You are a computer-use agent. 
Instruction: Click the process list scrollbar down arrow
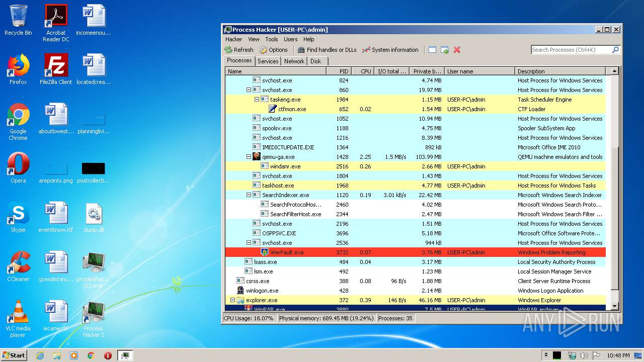[614, 306]
